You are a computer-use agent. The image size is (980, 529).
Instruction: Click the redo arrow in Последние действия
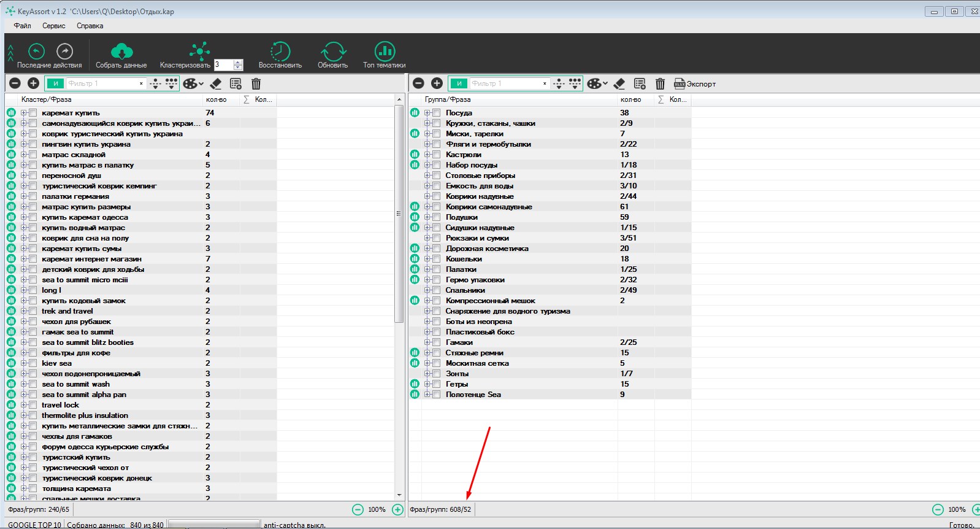[x=64, y=52]
